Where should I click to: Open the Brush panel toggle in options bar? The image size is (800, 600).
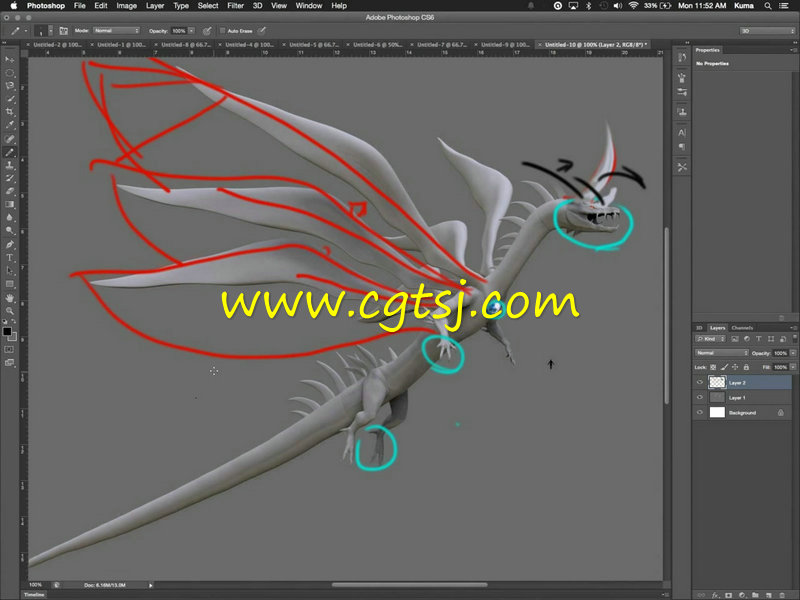63,31
